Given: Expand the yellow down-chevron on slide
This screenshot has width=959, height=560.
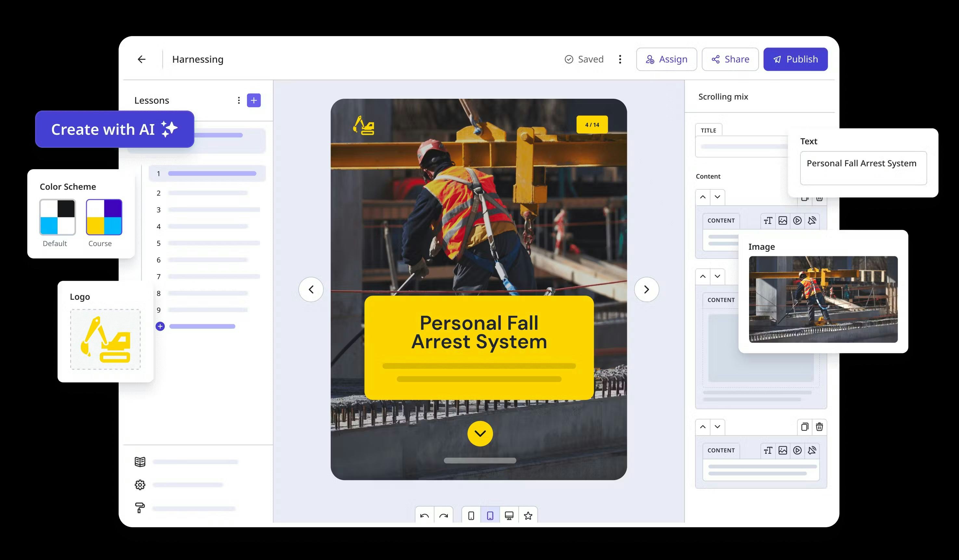Looking at the screenshot, I should click(480, 434).
